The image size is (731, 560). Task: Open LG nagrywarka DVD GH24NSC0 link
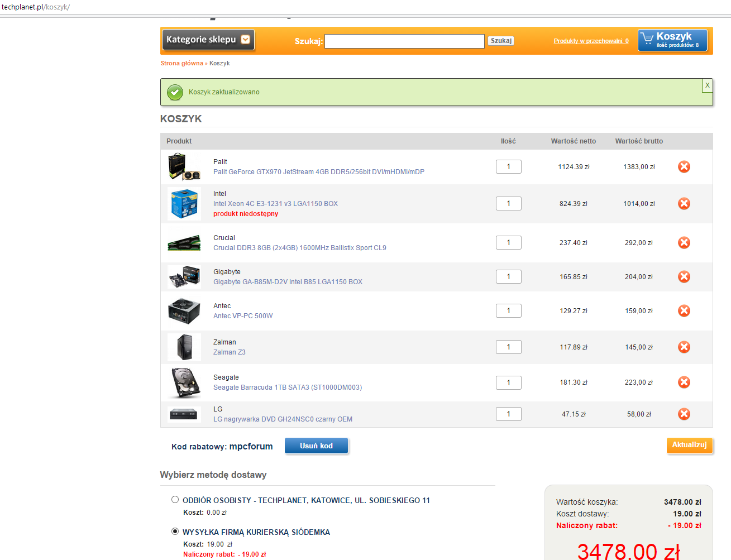point(283,419)
